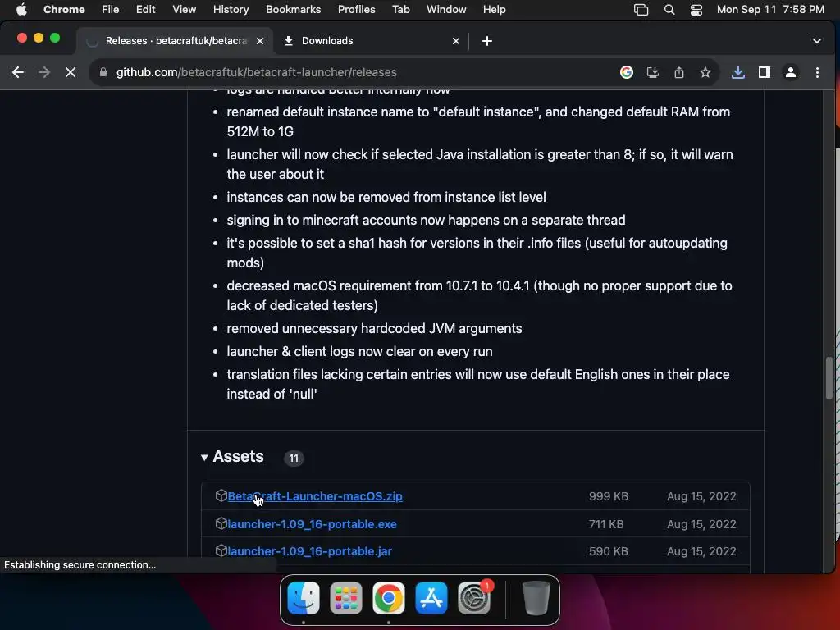The width and height of the screenshot is (840, 630).
Task: Open Control Center in the menu bar
Action: tap(696, 10)
